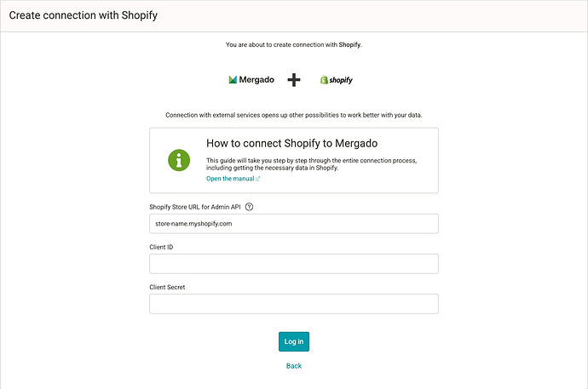Click the Create connection with Shopify title

(x=83, y=15)
